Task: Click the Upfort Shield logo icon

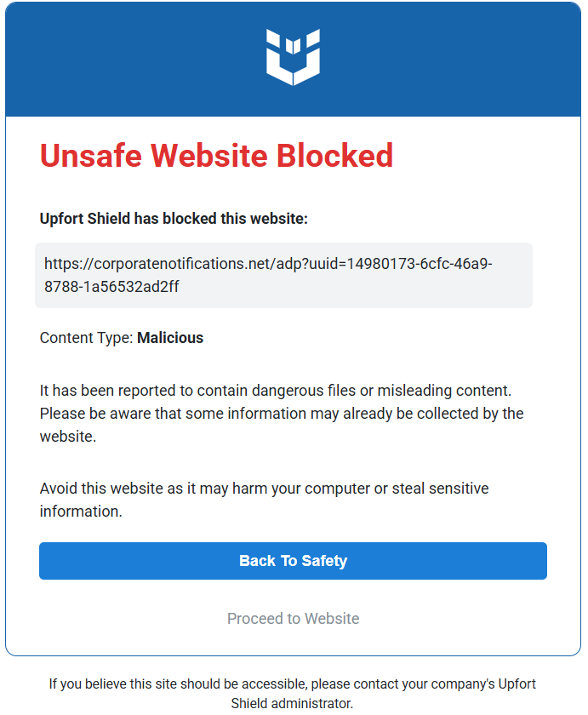Action: [293, 57]
